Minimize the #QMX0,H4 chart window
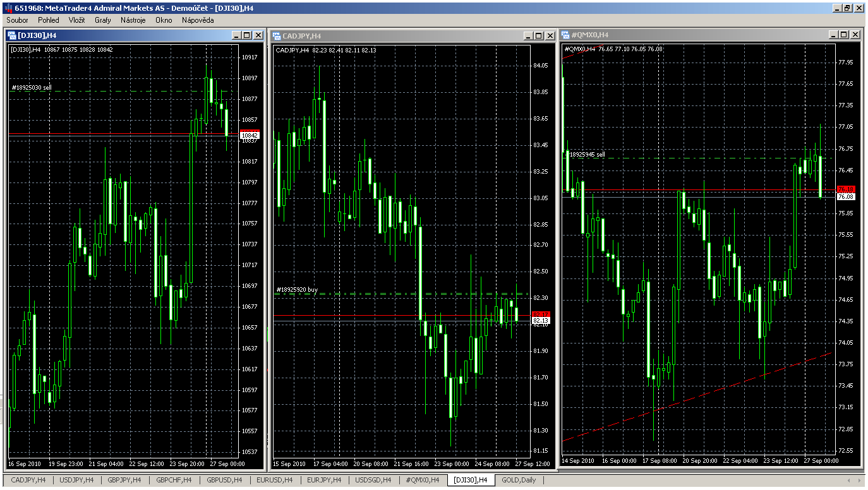The width and height of the screenshot is (868, 490). pyautogui.click(x=834, y=35)
